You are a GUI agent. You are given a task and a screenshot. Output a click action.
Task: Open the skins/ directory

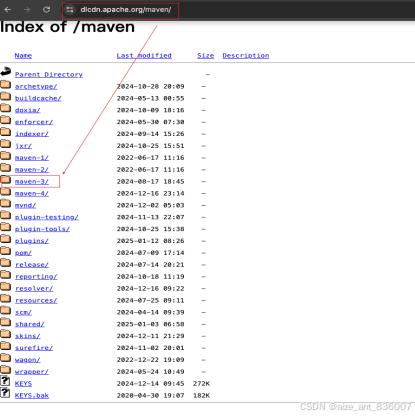[27, 336]
